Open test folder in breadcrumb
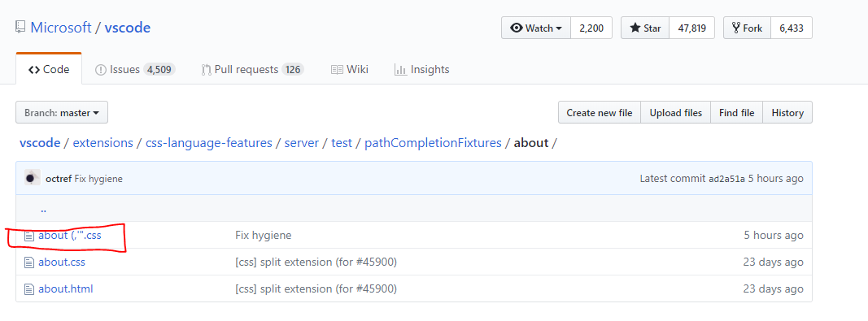 pyautogui.click(x=342, y=143)
